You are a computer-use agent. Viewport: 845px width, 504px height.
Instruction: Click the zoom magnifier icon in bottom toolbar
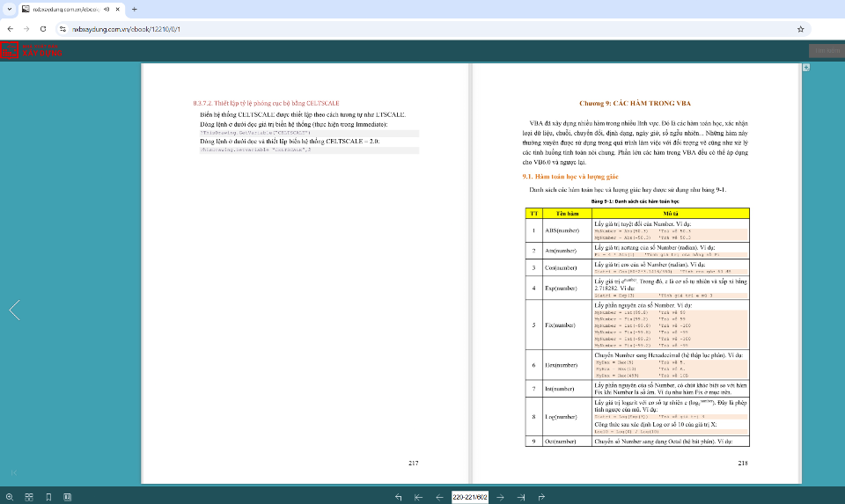10,497
